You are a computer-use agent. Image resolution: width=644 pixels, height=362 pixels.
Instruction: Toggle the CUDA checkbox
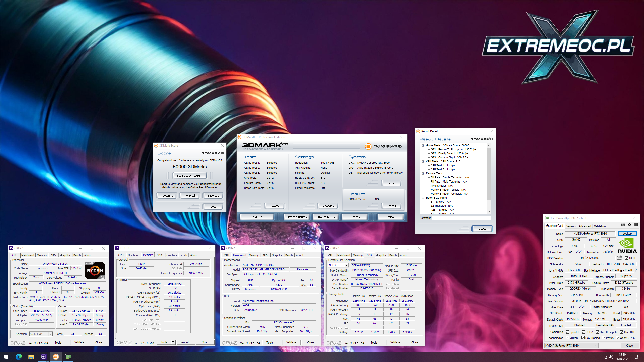583,332
